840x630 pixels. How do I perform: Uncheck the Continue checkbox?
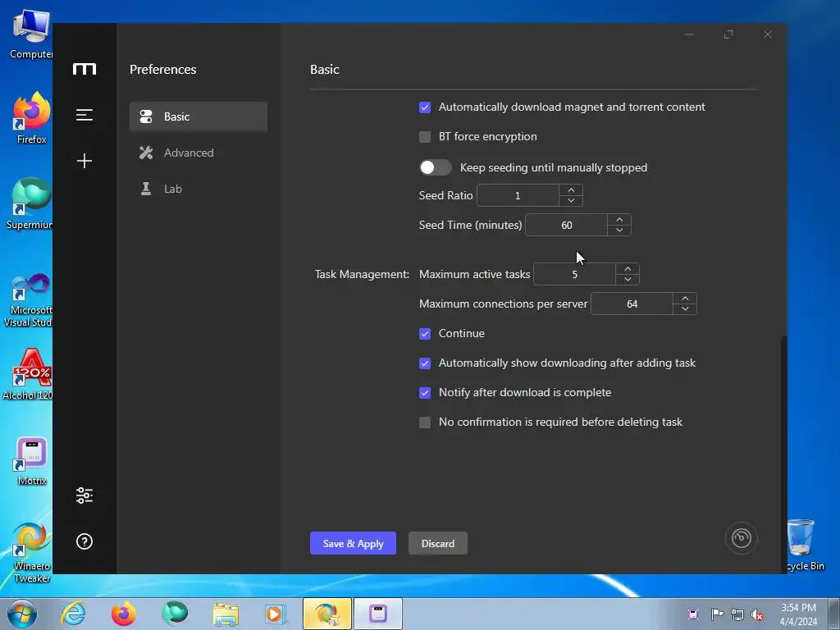tap(425, 334)
